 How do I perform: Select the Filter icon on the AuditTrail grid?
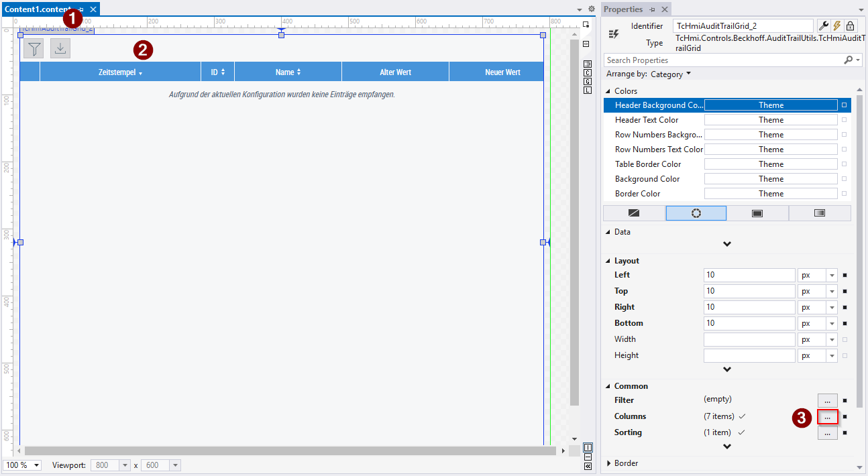pos(33,48)
